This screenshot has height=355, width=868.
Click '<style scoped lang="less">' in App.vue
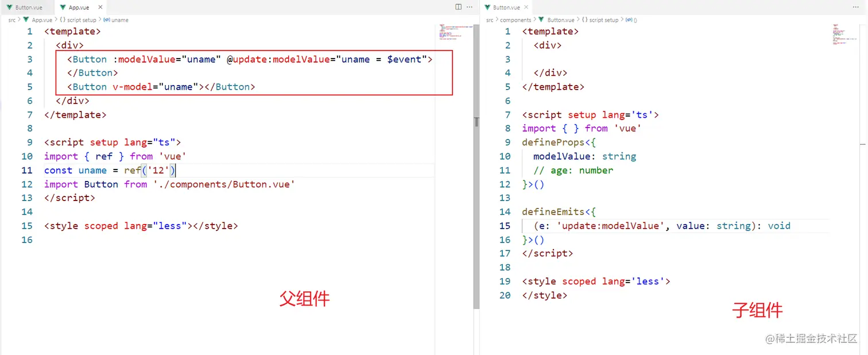(x=118, y=226)
